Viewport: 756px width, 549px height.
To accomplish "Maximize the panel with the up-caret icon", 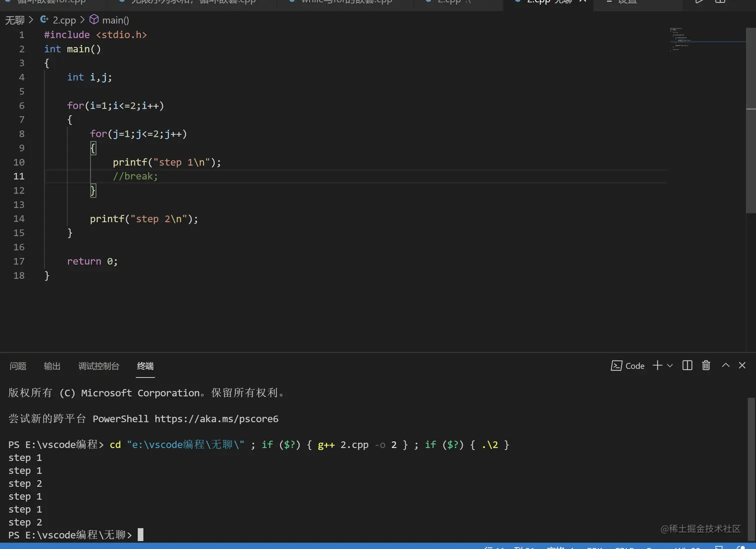I will 725,365.
